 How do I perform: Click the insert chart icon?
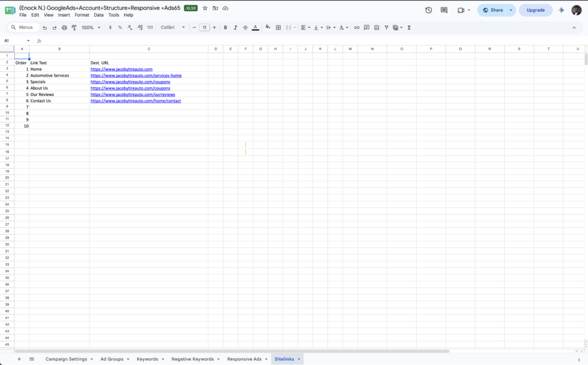[x=377, y=28]
